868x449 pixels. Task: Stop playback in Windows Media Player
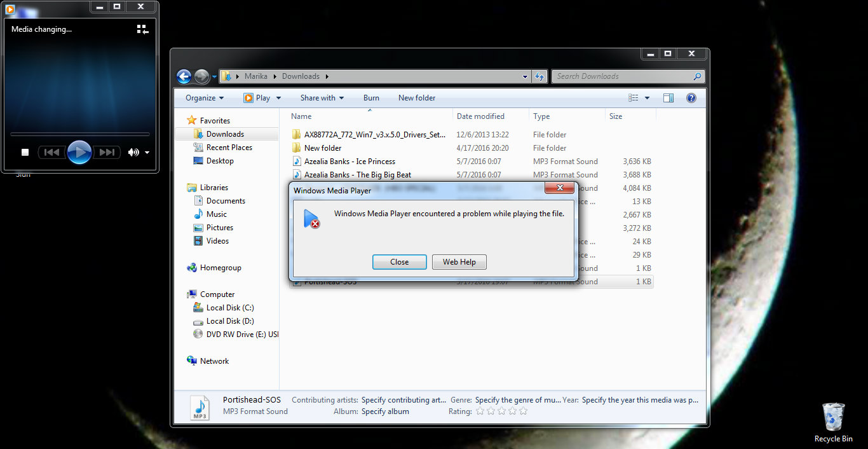click(x=25, y=152)
